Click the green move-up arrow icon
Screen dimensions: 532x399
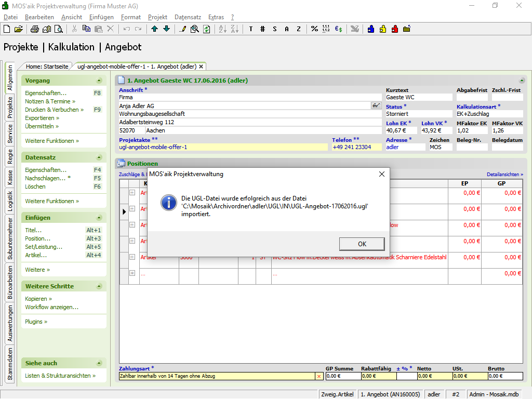(155, 29)
